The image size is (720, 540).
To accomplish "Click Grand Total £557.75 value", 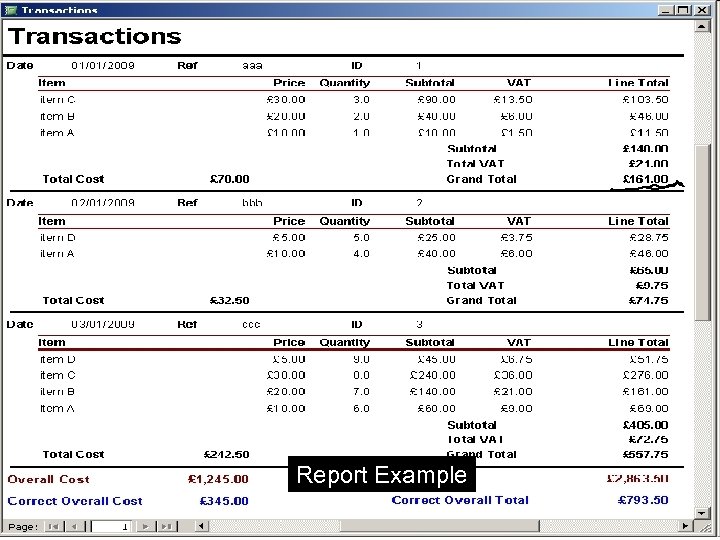I will 646,455.
